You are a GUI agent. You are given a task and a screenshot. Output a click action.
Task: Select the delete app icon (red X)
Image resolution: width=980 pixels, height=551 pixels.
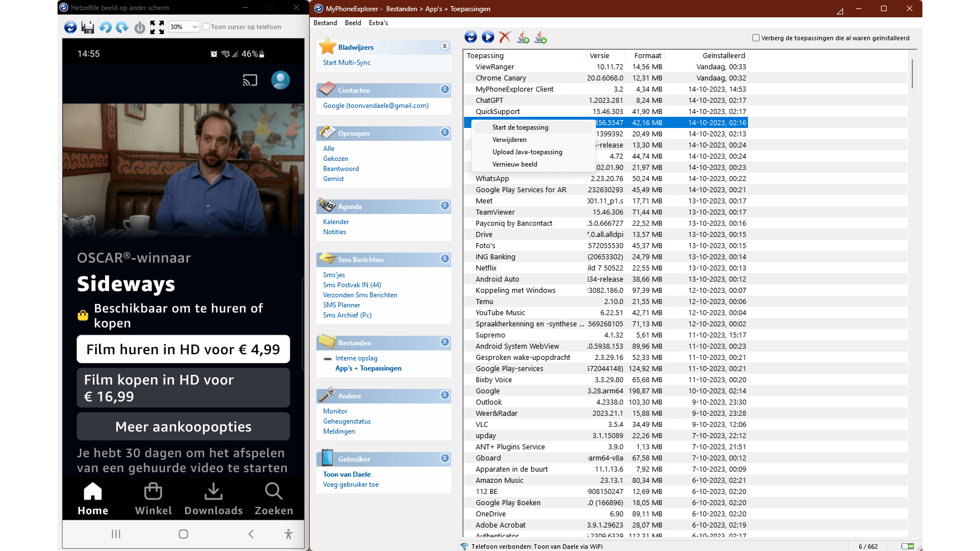coord(505,37)
